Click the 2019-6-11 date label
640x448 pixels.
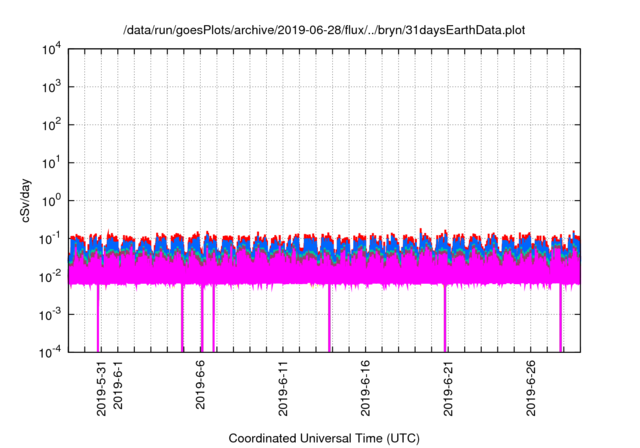tap(283, 388)
